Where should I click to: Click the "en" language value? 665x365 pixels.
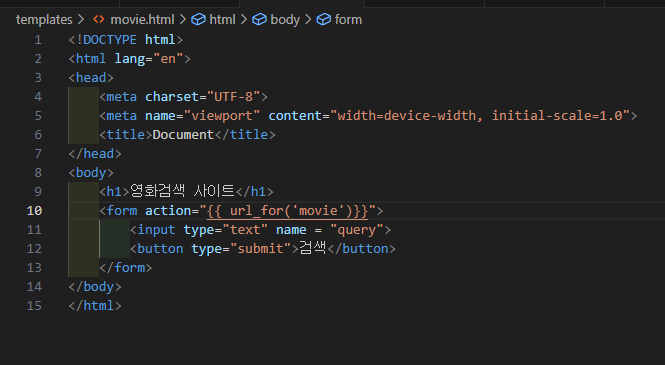tap(168, 59)
